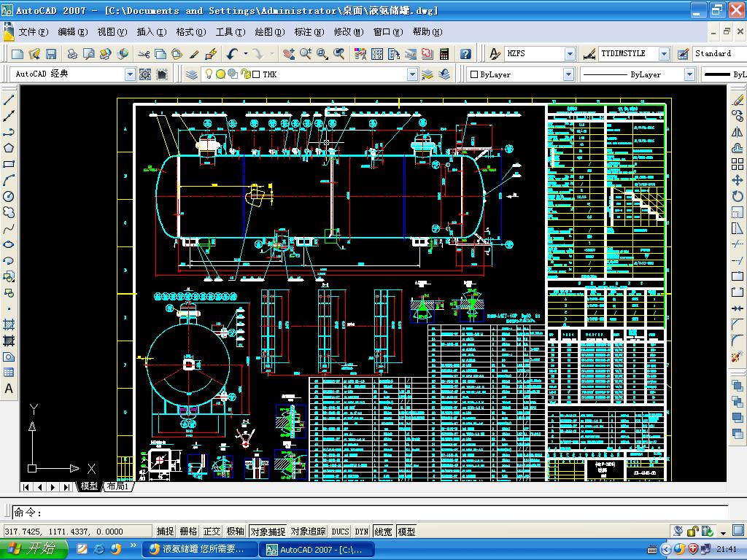Open the 编辑(E) menu
Screen dimensions: 747x560
tap(73, 32)
